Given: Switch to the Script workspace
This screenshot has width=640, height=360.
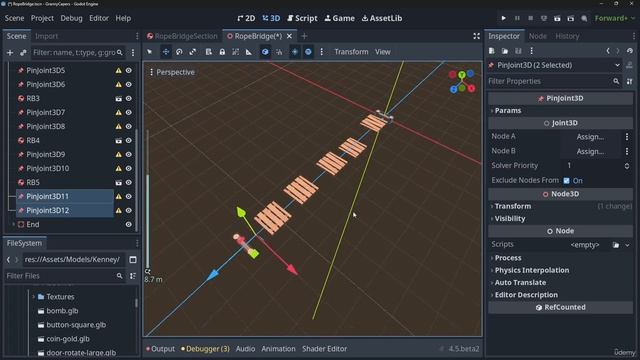Looking at the screenshot, I should pyautogui.click(x=302, y=18).
